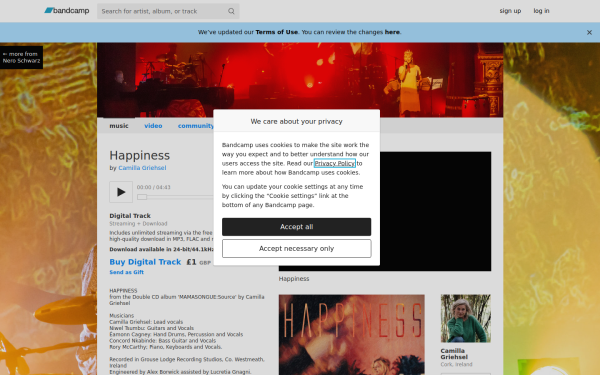Click Accept necessary only button
The width and height of the screenshot is (600, 375).
click(296, 248)
